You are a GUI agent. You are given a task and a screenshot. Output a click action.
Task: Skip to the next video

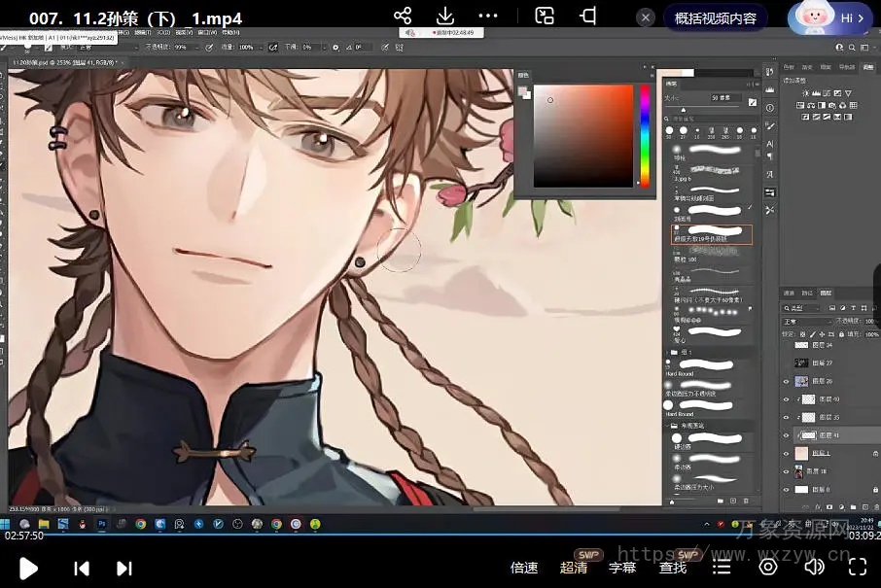[x=124, y=568]
